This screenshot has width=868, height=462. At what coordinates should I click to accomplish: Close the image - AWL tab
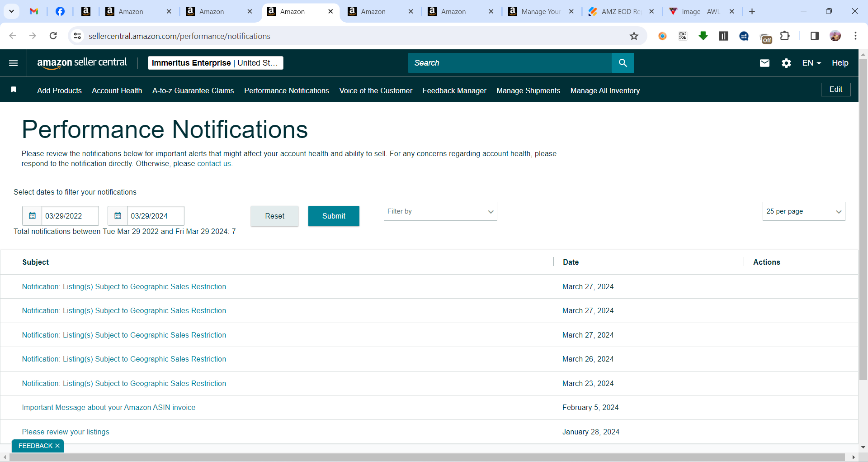point(732,11)
